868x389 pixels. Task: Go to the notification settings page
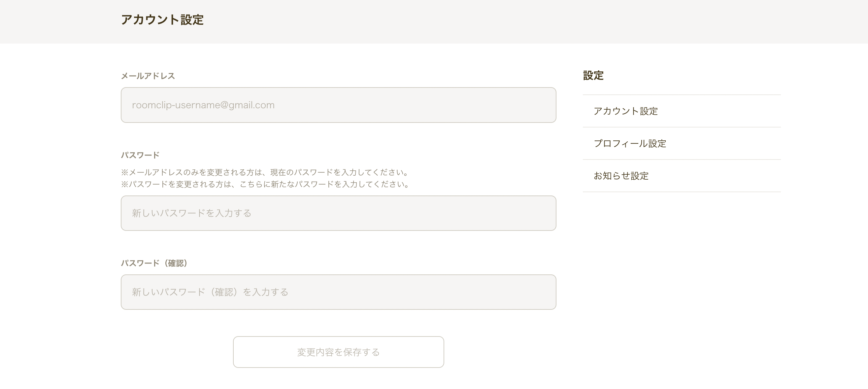(x=621, y=176)
